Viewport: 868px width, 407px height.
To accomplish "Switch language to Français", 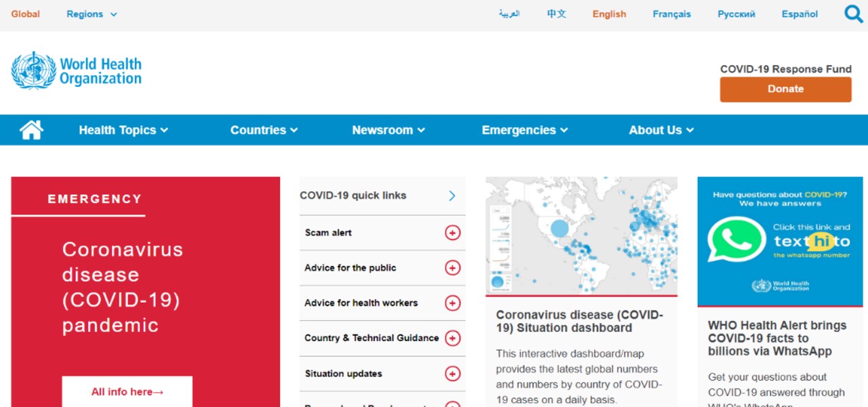I will click(x=671, y=14).
